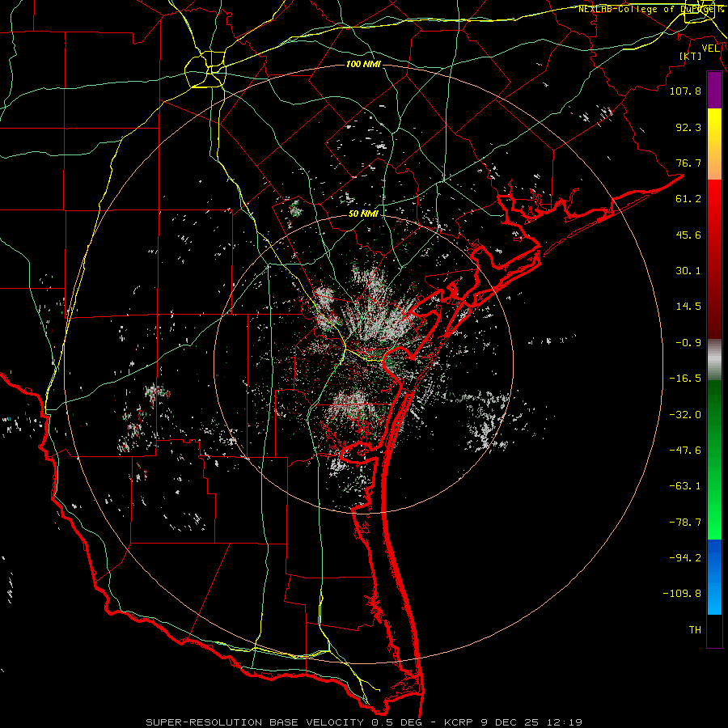Click the 61.2 legend value
Screen dimensions: 728x728
click(x=688, y=199)
